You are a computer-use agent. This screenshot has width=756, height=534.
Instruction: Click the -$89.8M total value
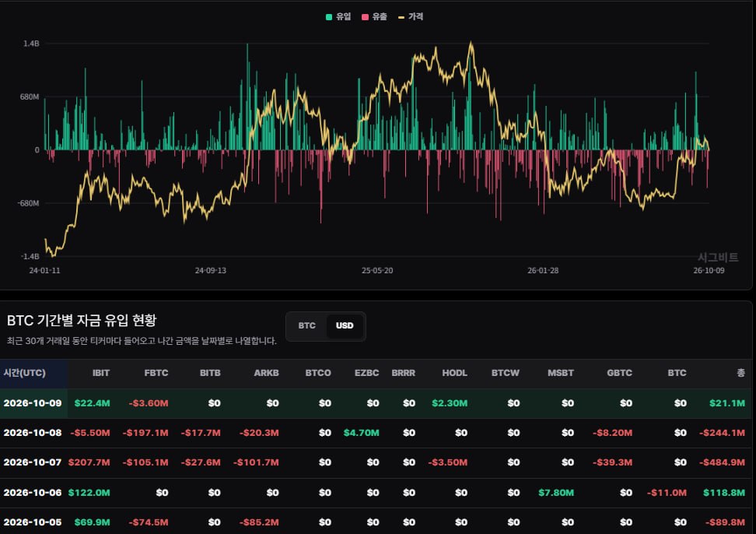coord(725,522)
